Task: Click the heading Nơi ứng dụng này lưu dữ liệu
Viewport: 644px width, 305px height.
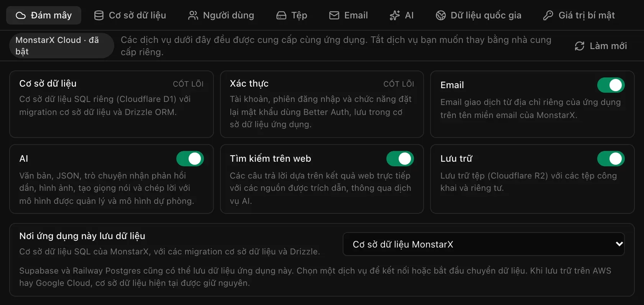Action: click(x=82, y=236)
